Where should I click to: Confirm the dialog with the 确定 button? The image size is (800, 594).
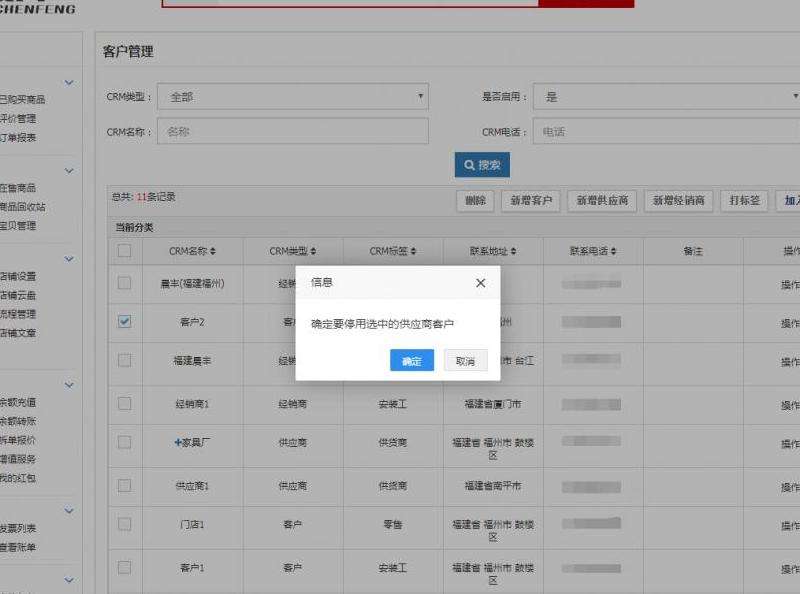[x=412, y=361]
